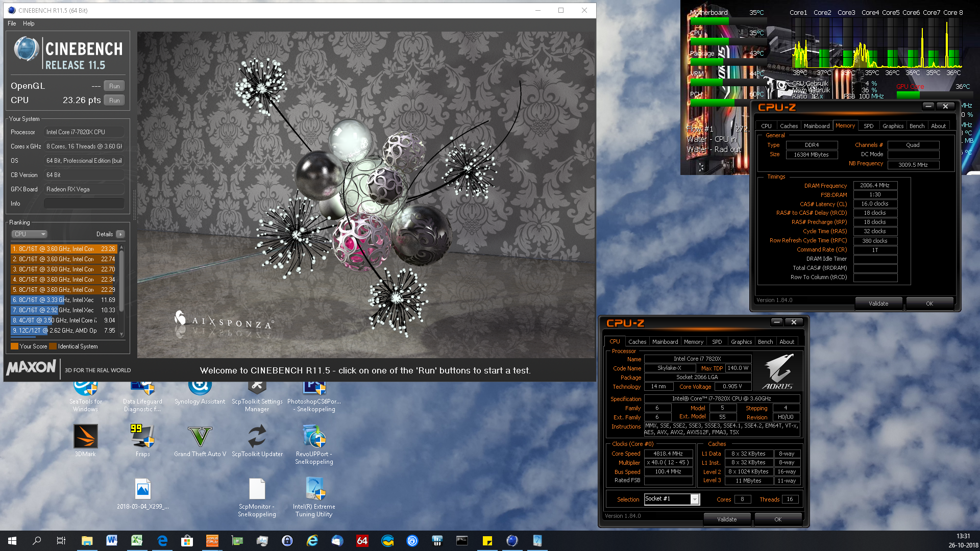Screen dimensions: 980x551
Task: Click Validate in the lower CPU-Z window
Action: click(x=727, y=519)
